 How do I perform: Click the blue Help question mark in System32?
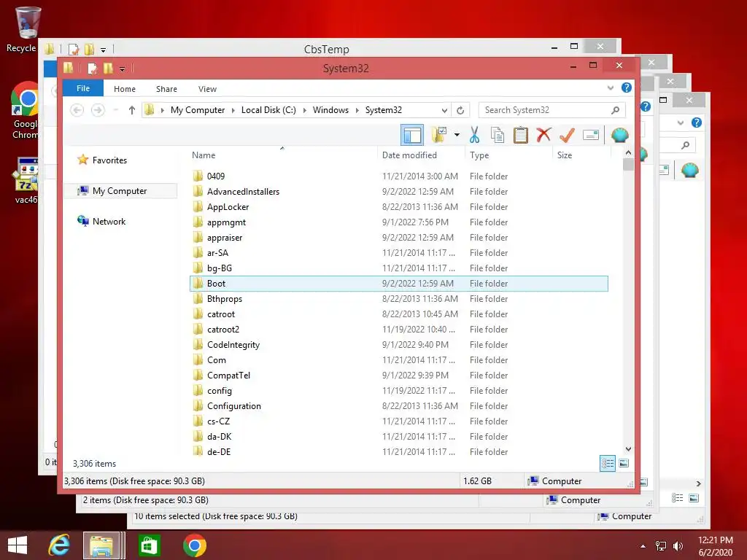pos(627,87)
